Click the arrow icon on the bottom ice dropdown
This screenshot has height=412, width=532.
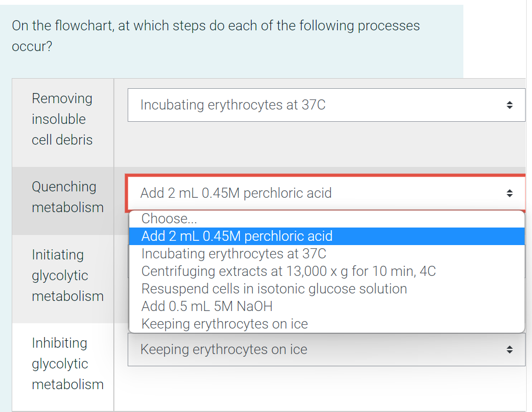coord(509,350)
